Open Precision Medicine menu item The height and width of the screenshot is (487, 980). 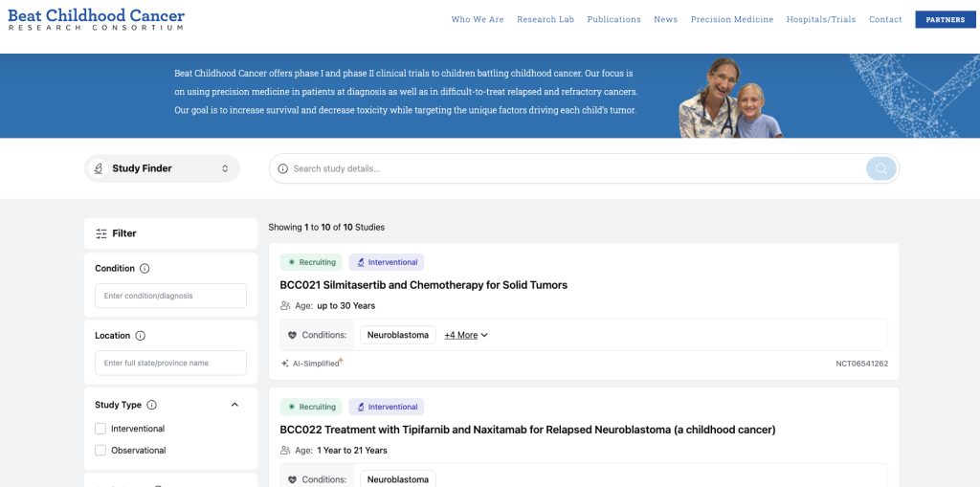coord(732,19)
